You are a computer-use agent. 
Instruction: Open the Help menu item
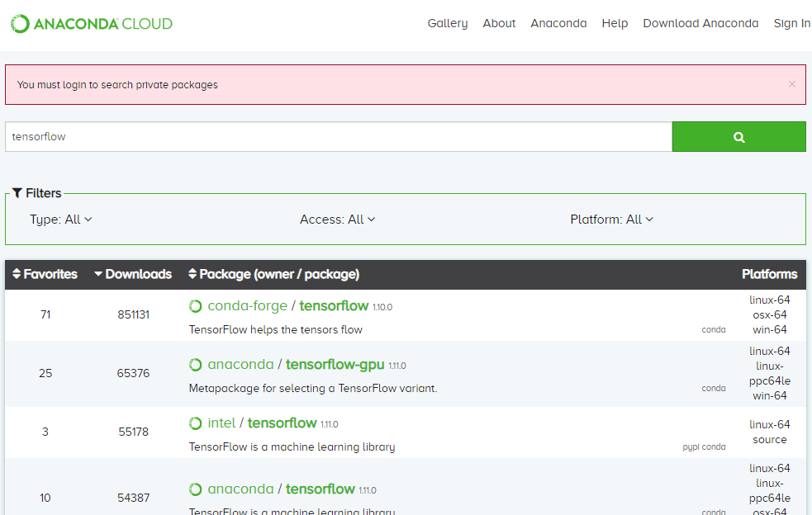615,23
